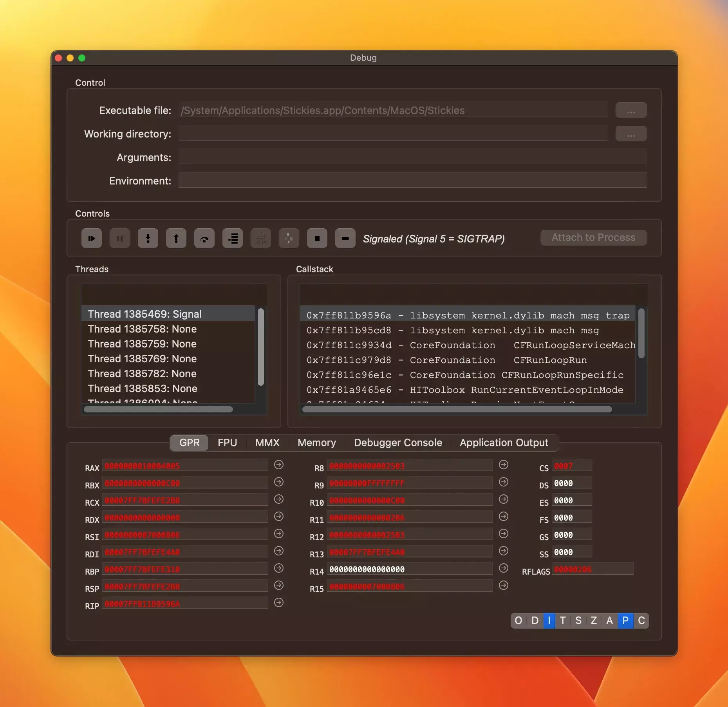Viewport: 728px width, 707px height.
Task: Select "Thread 1385853: None" row
Action: pos(168,388)
